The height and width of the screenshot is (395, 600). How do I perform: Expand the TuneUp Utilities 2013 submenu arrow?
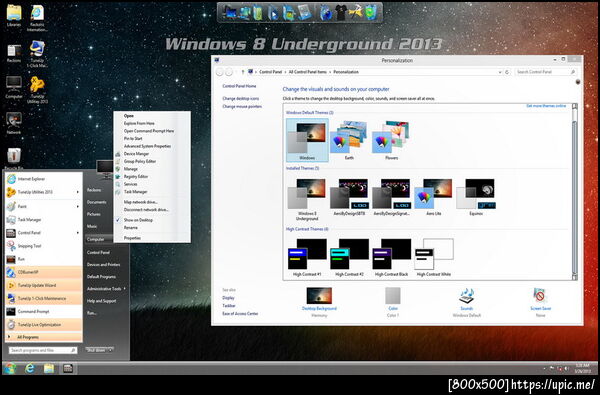pos(78,192)
